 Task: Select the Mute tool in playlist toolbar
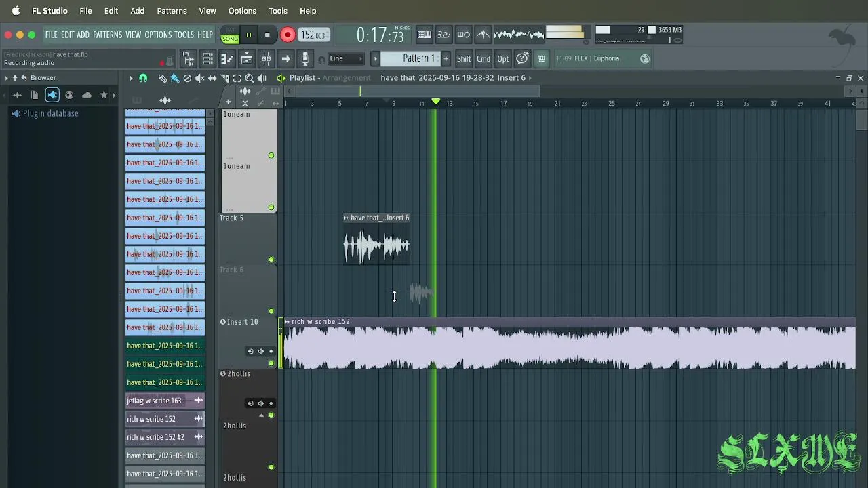pos(199,78)
